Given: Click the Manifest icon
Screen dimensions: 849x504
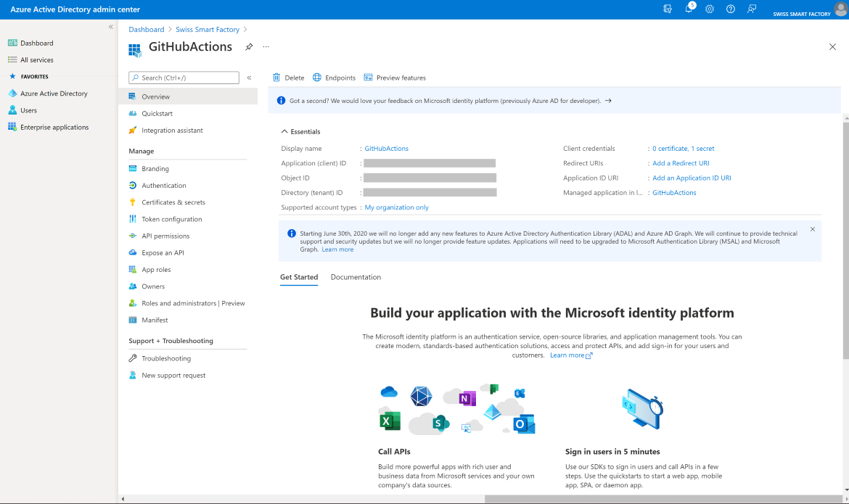Looking at the screenshot, I should pos(133,320).
